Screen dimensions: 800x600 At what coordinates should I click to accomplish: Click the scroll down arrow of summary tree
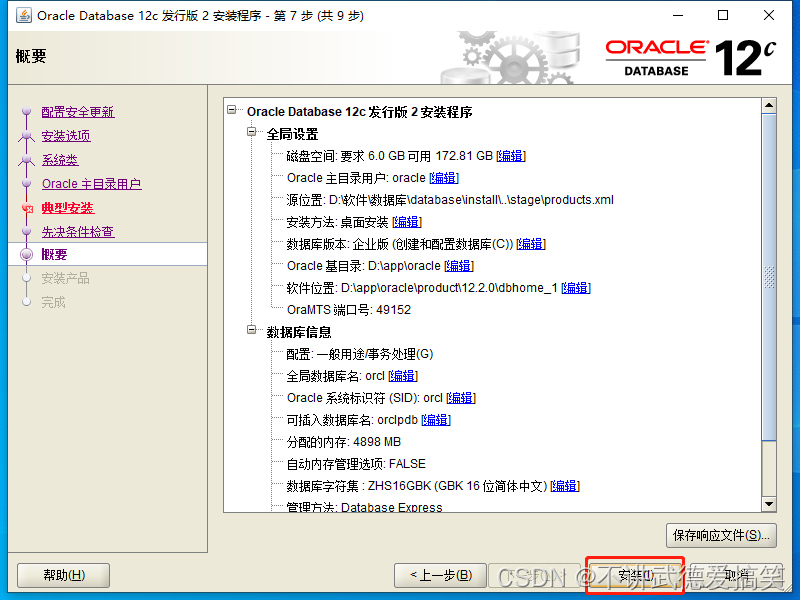tap(769, 505)
